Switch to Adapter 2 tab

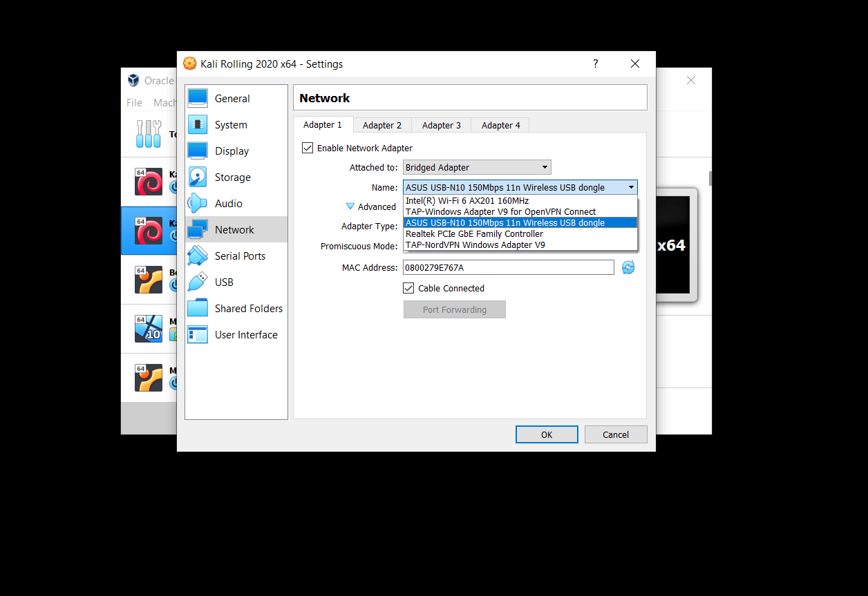(382, 125)
